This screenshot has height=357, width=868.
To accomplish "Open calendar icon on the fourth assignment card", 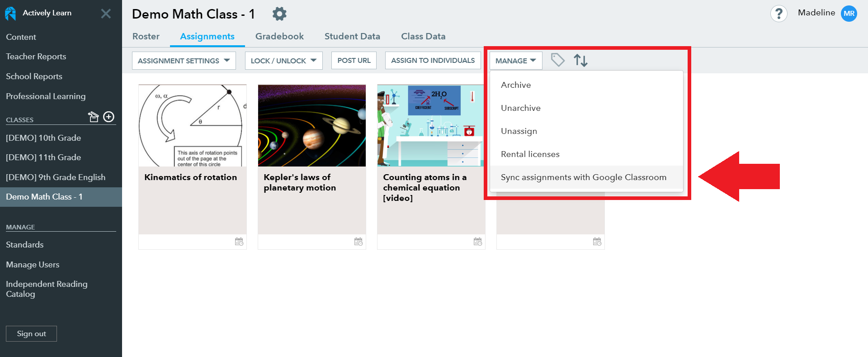I will tap(597, 242).
